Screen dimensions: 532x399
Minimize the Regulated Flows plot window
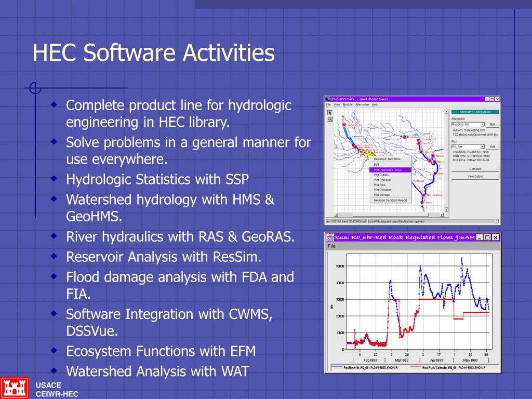click(479, 237)
